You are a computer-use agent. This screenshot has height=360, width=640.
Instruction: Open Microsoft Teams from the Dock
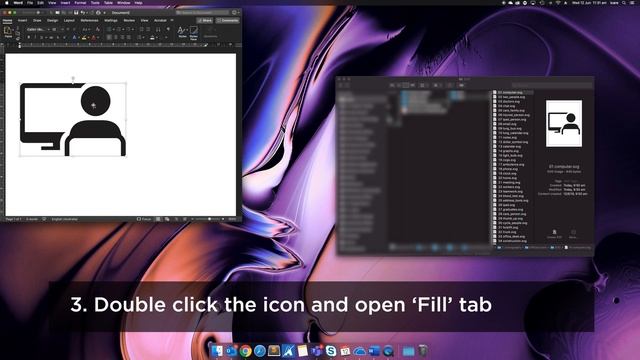(x=317, y=351)
